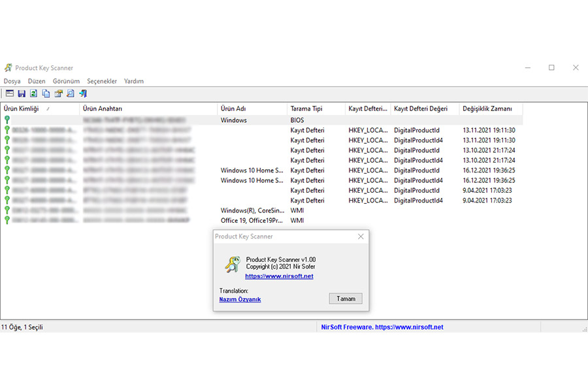Sort by the Değişiklik Zamanı column
The height and width of the screenshot is (392, 588).
[491, 109]
